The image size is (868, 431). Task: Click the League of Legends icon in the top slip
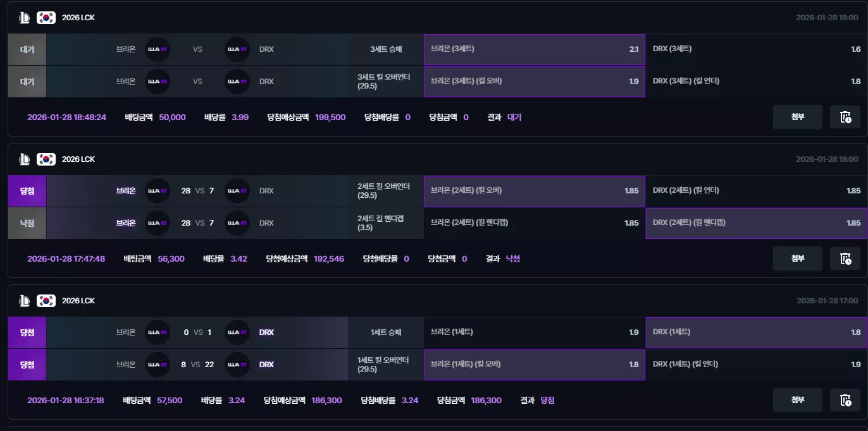[25, 18]
